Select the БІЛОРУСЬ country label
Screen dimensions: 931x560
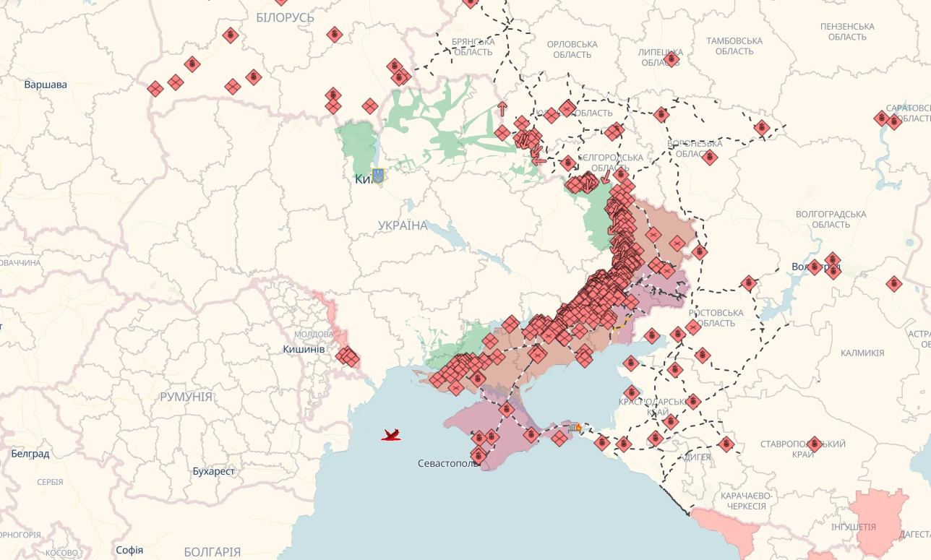(286, 17)
